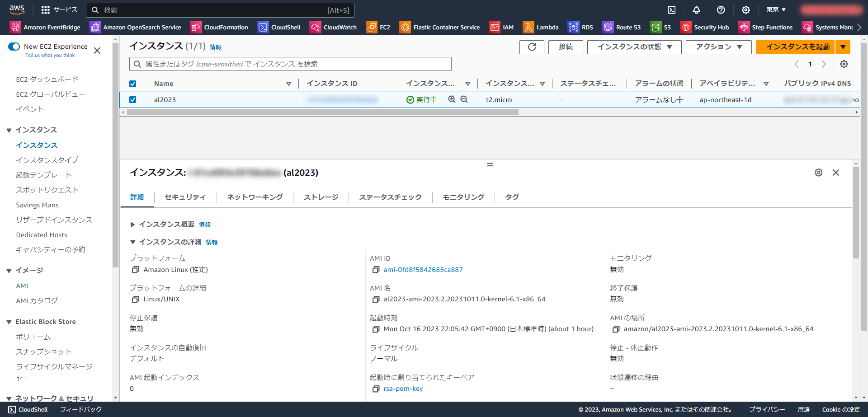The image size is (868, 417).
Task: Toggle the New EC2 Experience switch
Action: pos(14,47)
